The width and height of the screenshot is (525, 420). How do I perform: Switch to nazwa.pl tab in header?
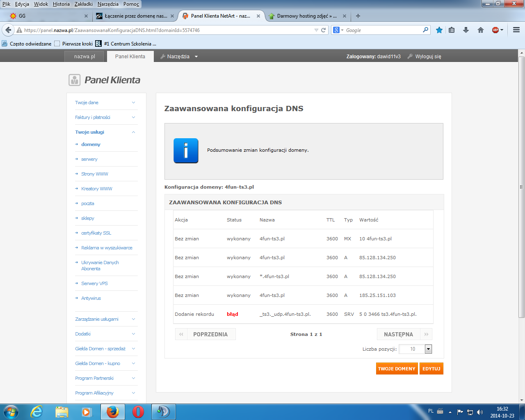[x=84, y=56]
